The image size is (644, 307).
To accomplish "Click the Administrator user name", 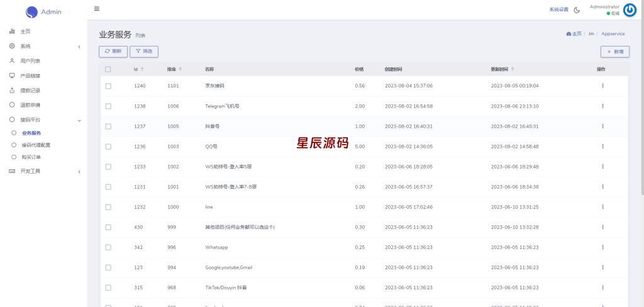I will (604, 6).
